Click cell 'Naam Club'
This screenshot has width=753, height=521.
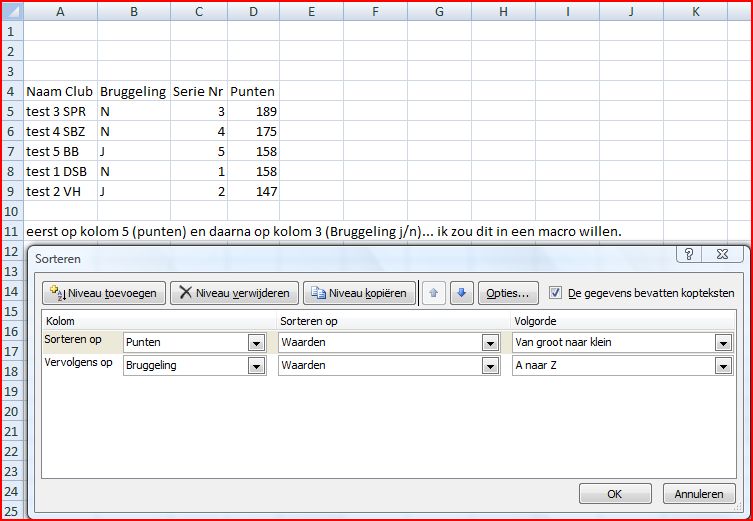(x=61, y=91)
